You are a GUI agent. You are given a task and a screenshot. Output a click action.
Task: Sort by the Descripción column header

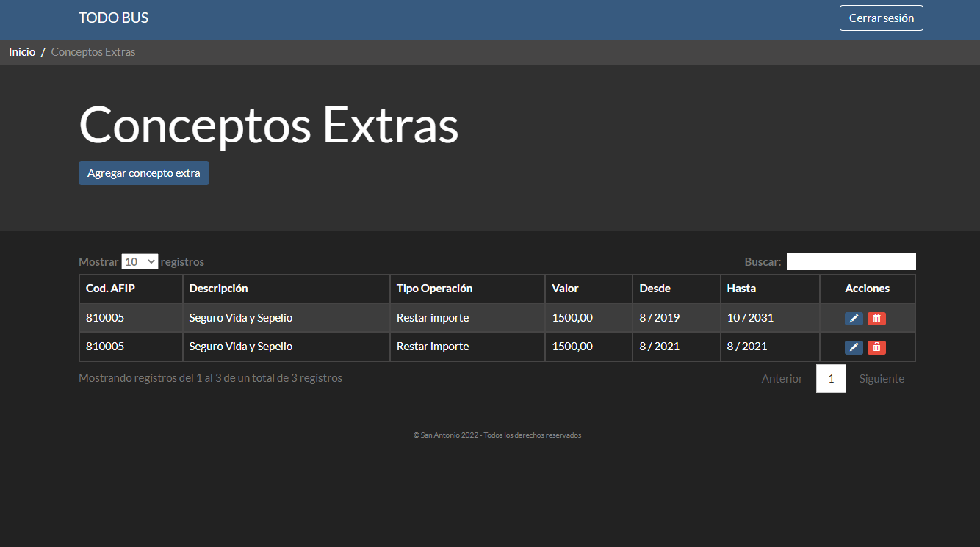218,289
